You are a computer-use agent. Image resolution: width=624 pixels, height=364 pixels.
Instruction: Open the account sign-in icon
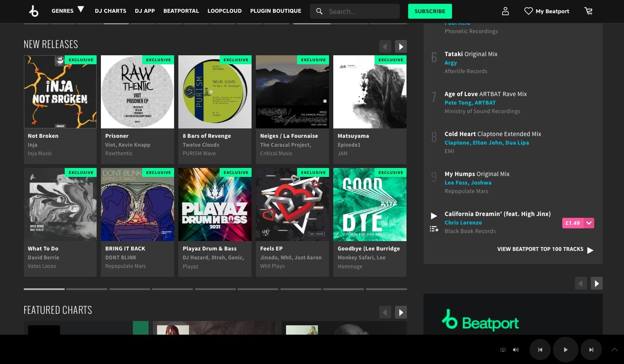tap(505, 11)
